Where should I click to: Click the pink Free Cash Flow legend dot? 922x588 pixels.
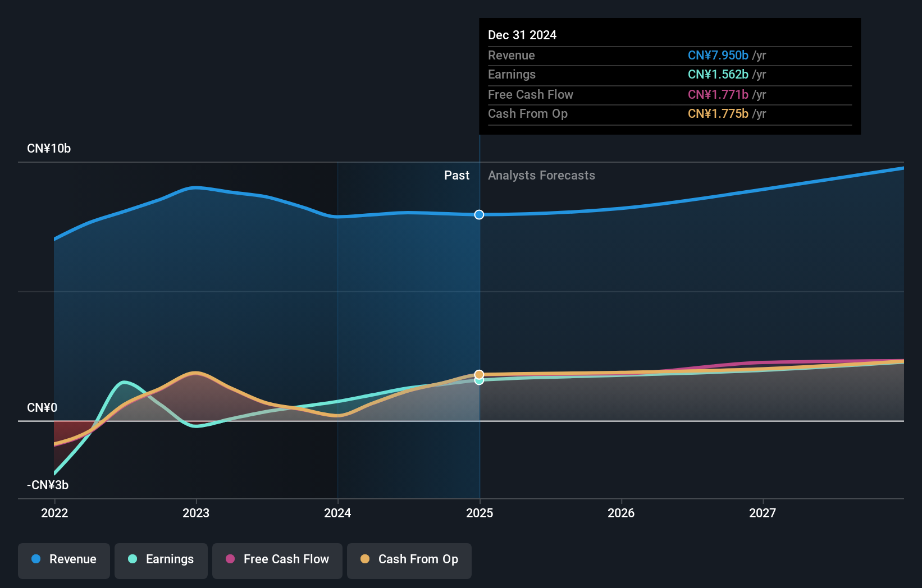click(230, 559)
